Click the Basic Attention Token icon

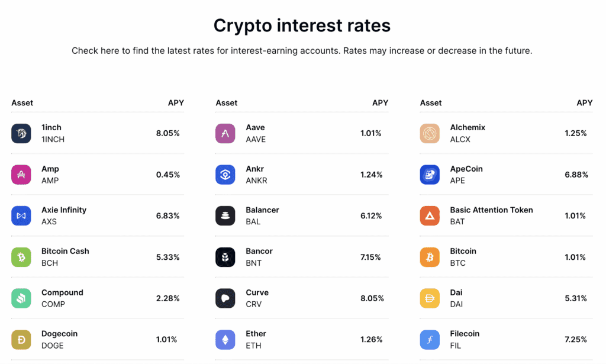pos(430,215)
